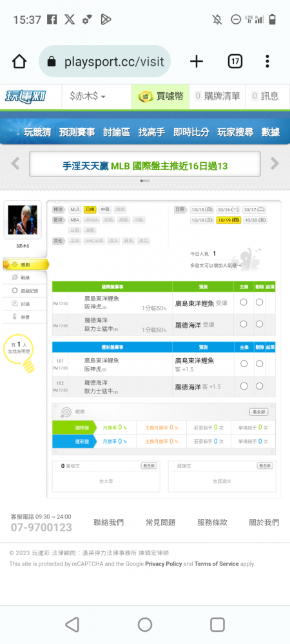Choose date 10/17 (二)
Viewport: 290px width, 644px height.
255,209
